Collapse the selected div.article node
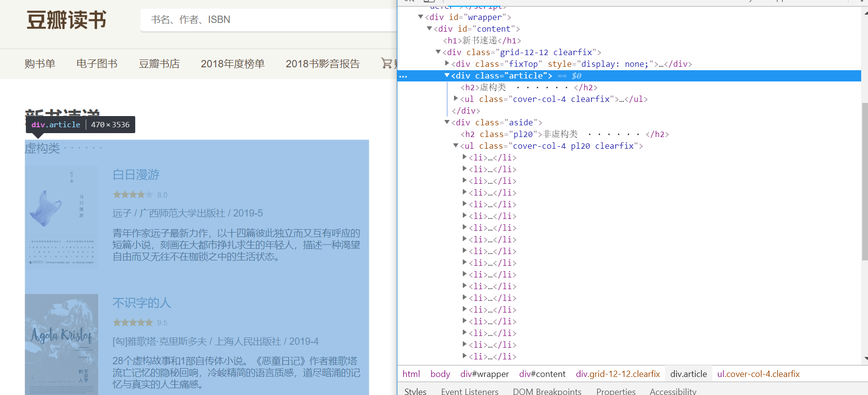 (x=447, y=76)
